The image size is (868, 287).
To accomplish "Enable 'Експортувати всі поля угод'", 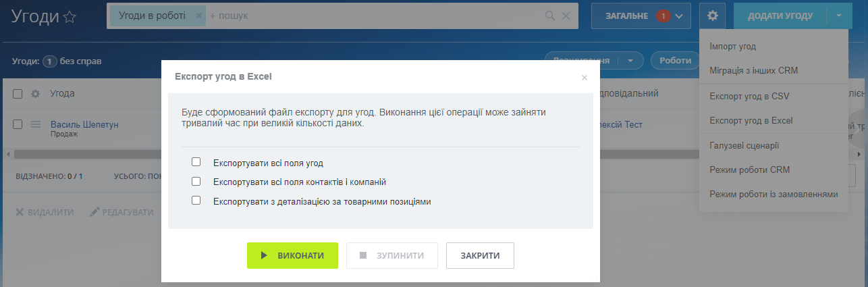I will pos(196,162).
